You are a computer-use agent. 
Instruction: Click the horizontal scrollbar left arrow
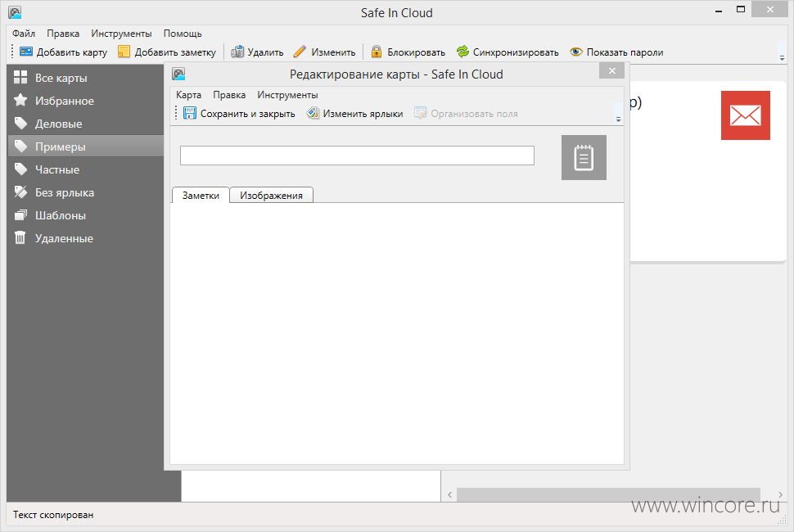[x=449, y=494]
